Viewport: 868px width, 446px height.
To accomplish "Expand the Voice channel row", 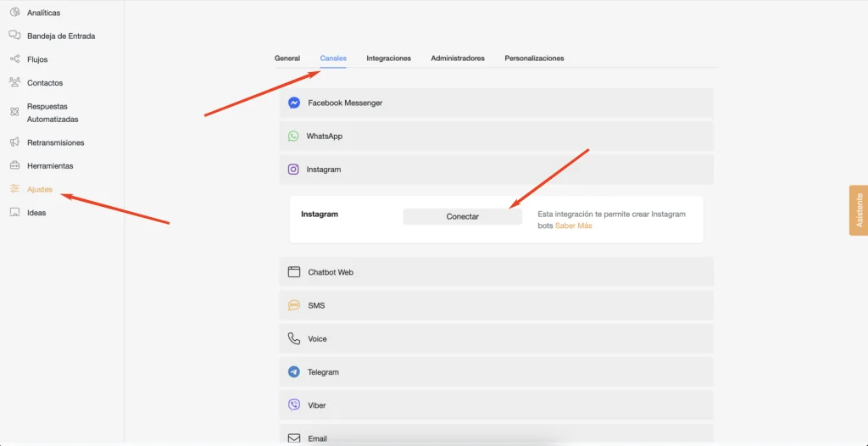I will 497,338.
